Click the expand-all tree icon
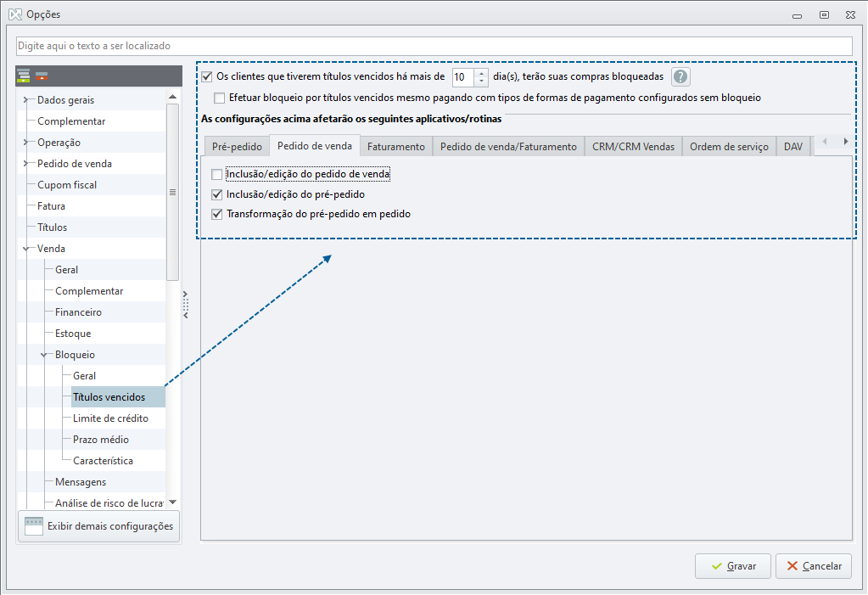 (x=23, y=76)
